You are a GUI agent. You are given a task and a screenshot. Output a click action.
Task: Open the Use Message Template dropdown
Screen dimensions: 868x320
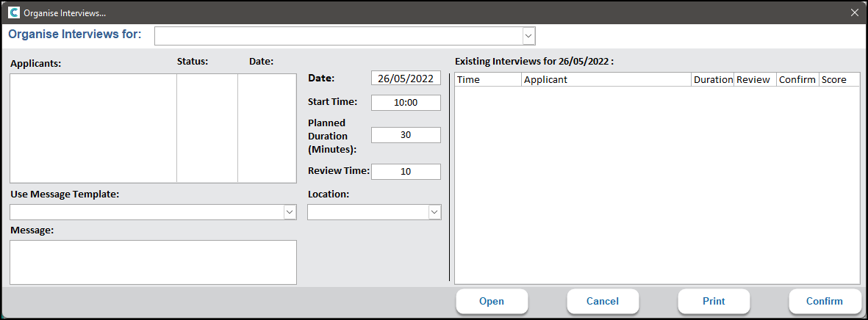tap(289, 212)
